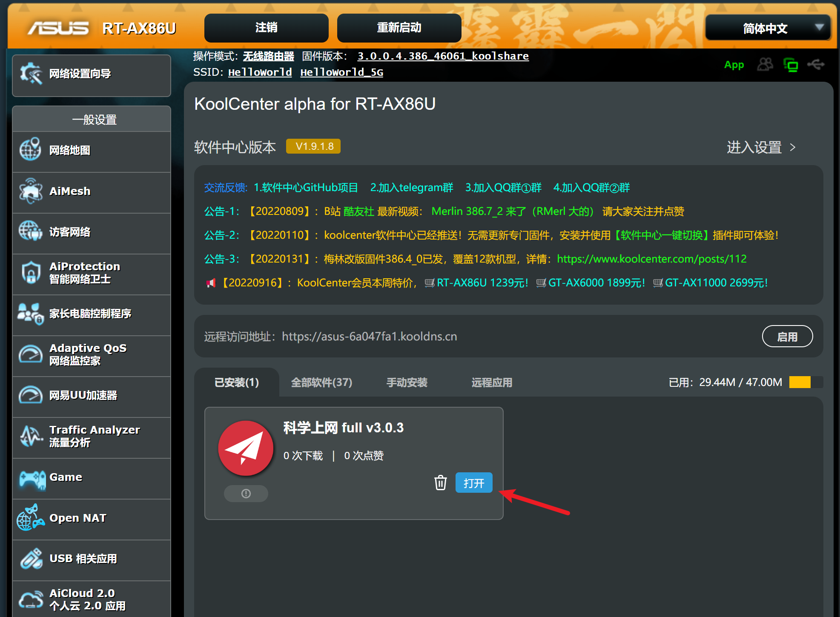Open the App link

(x=734, y=65)
